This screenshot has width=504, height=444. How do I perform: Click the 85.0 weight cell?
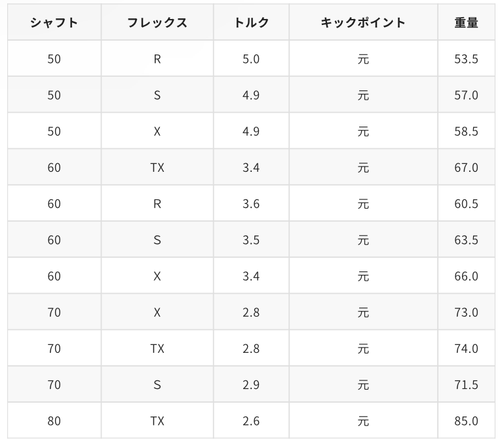point(466,420)
